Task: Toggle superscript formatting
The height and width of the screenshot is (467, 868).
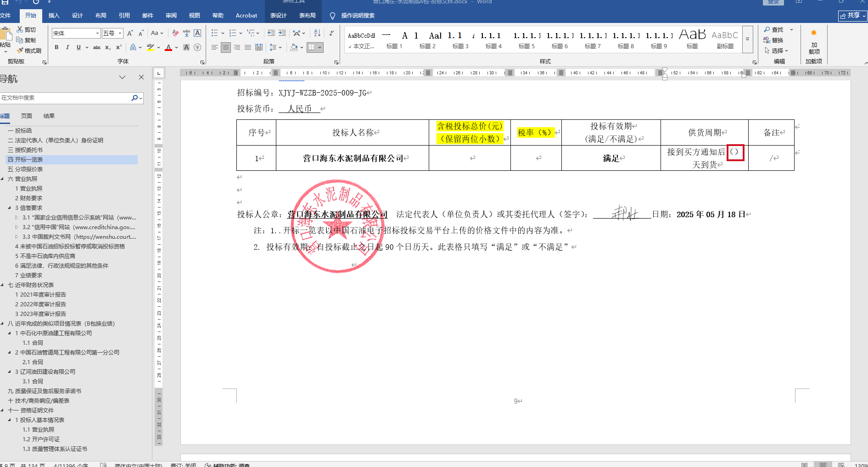Action: point(119,47)
